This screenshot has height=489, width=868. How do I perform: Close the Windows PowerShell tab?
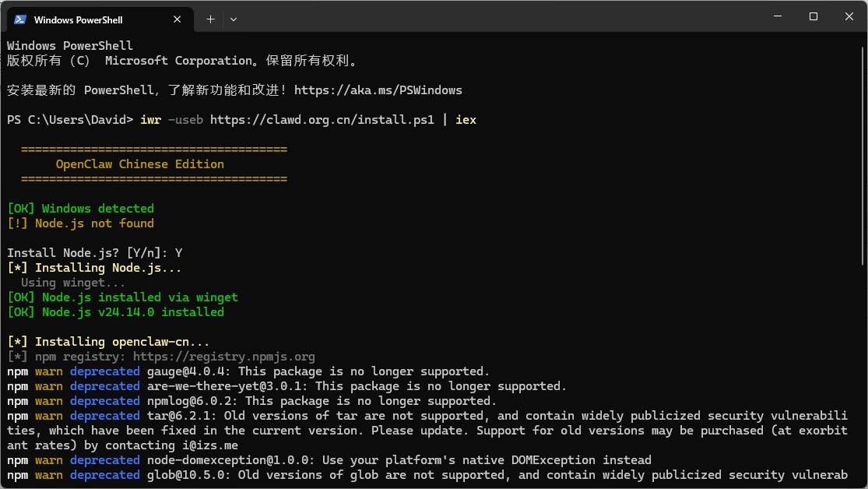point(181,19)
